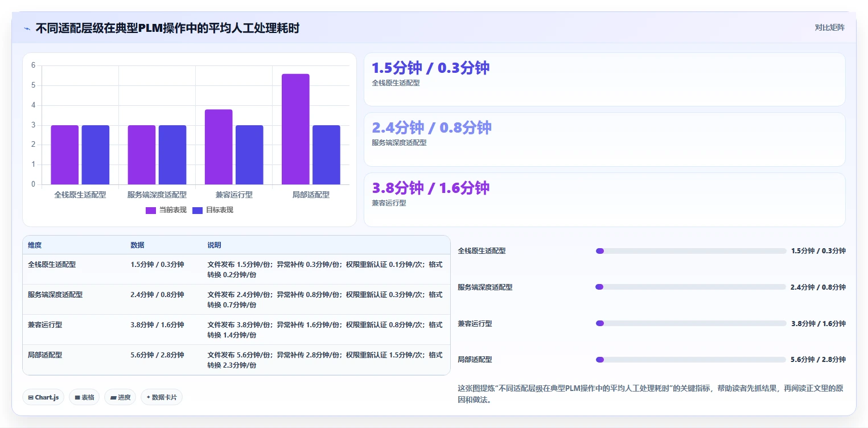Click the 局部适配型 chart axis label
868x428 pixels.
(x=311, y=195)
